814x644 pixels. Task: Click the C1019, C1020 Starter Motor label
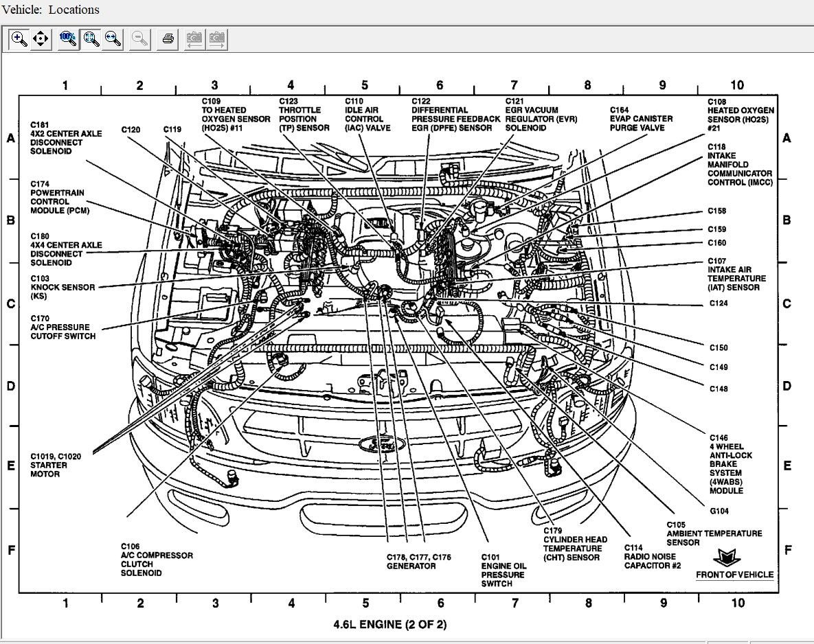click(x=55, y=465)
